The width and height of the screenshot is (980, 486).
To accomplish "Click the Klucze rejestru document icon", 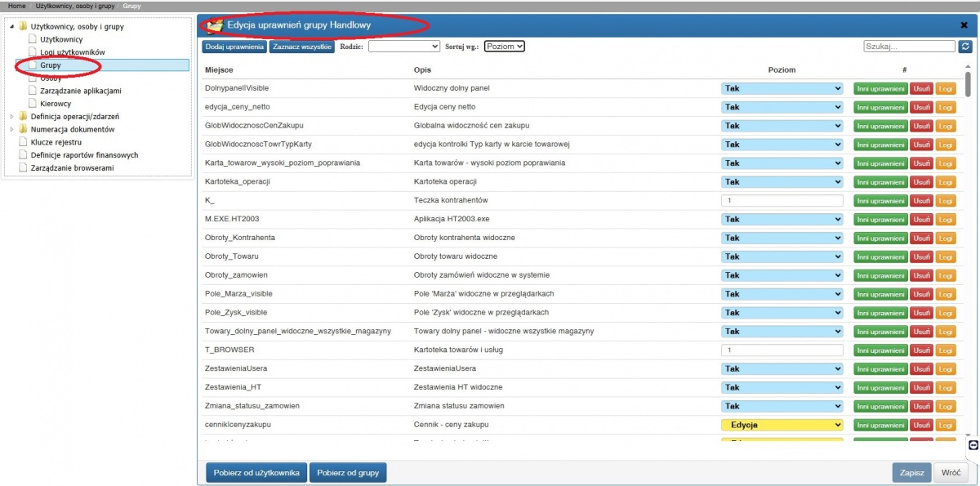I will (x=23, y=142).
